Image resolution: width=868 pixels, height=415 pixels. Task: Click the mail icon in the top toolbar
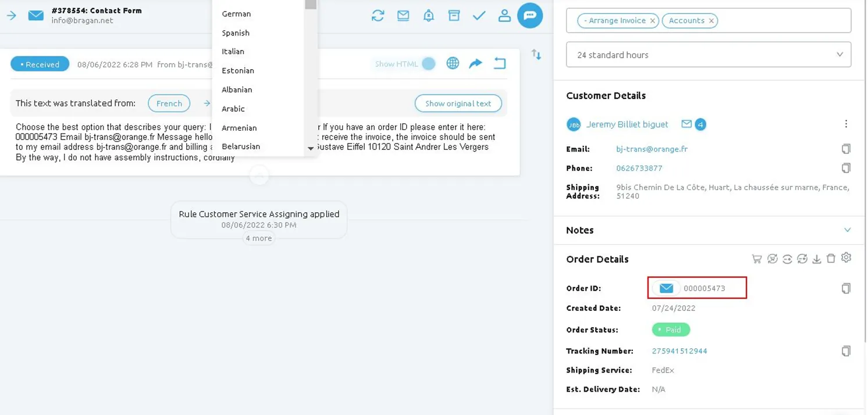[403, 16]
